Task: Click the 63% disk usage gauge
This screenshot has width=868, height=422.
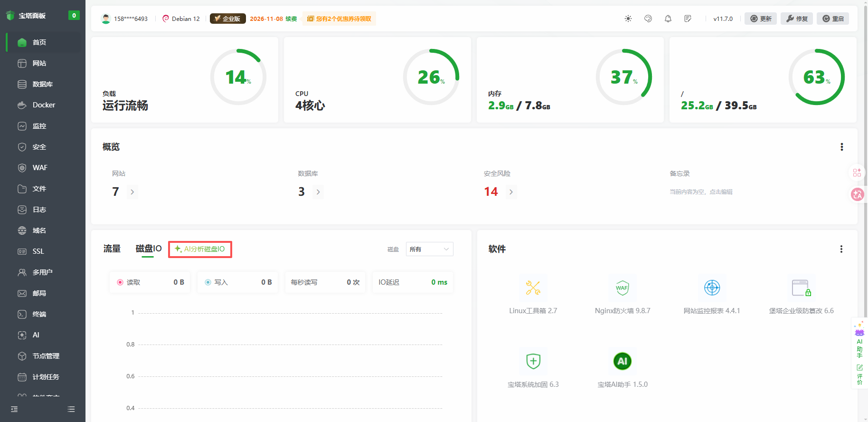Action: (x=816, y=77)
